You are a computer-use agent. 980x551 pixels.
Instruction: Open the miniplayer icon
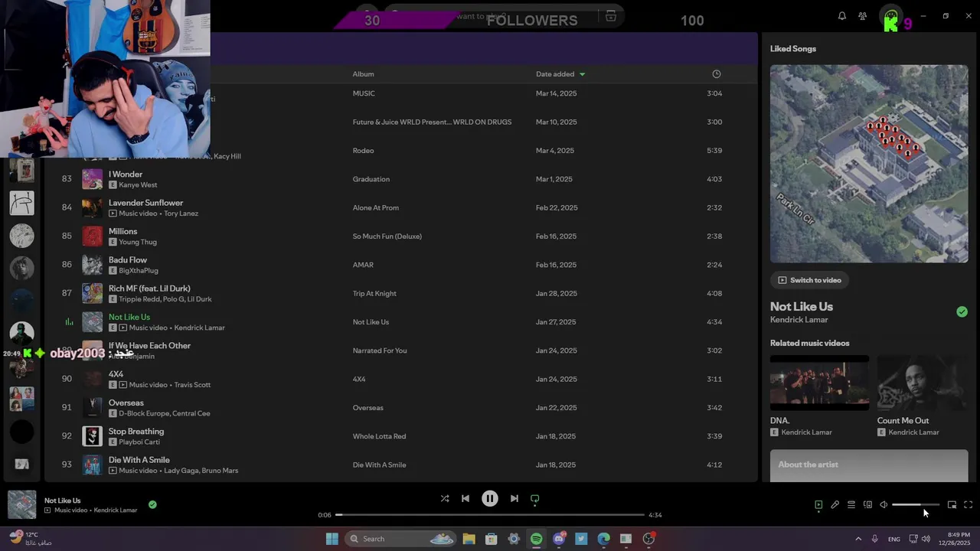click(x=952, y=505)
